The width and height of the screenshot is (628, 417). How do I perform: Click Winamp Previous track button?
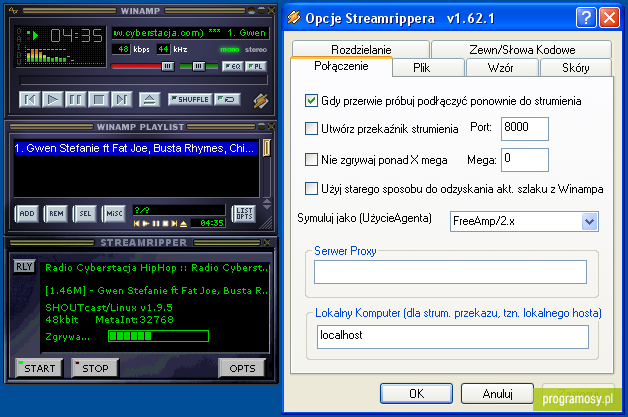click(29, 99)
